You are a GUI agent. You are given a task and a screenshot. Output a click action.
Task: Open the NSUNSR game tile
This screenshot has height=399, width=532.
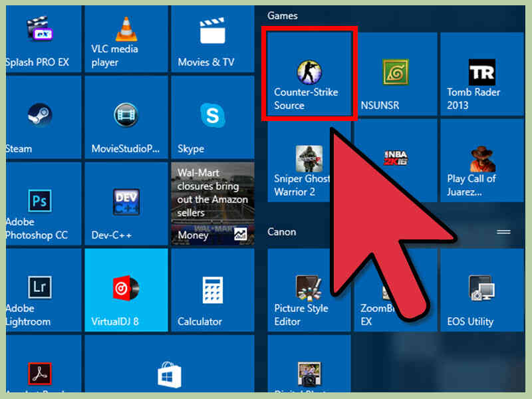click(x=396, y=74)
